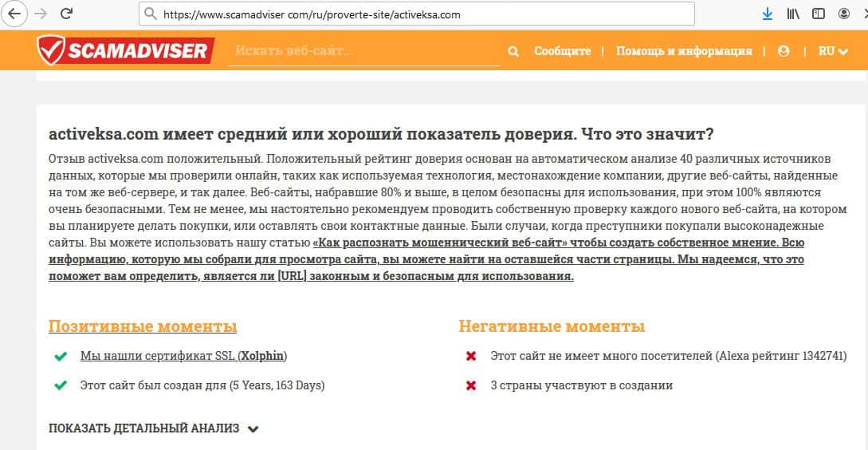This screenshot has width=868, height=450.
Task: Click the browser URL address bar
Action: click(x=416, y=14)
